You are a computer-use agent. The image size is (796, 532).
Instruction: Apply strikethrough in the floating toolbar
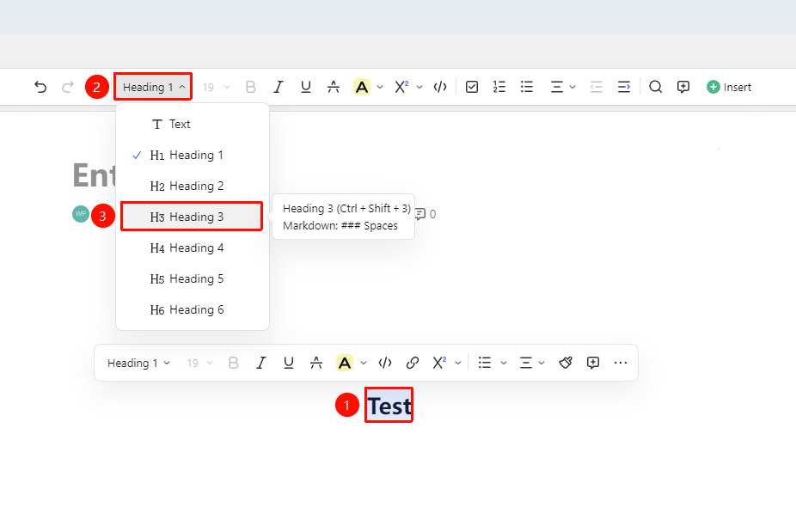click(316, 363)
